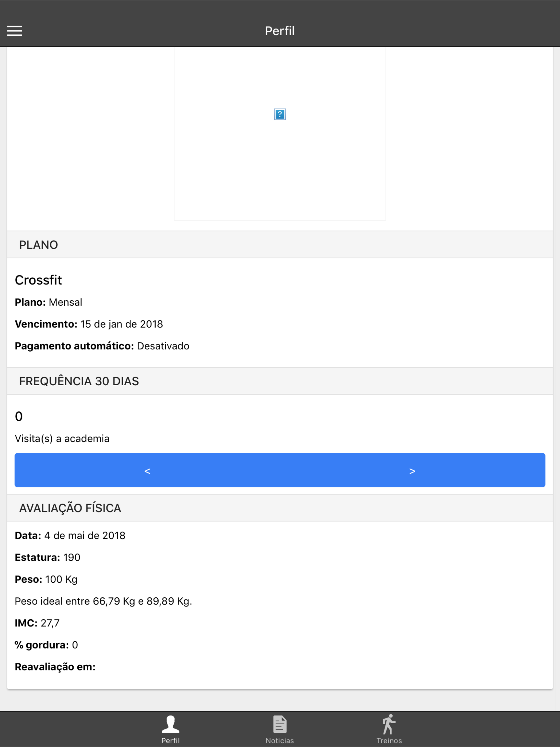The width and height of the screenshot is (560, 747).
Task: Switch to the Treinos tab label
Action: 389,741
